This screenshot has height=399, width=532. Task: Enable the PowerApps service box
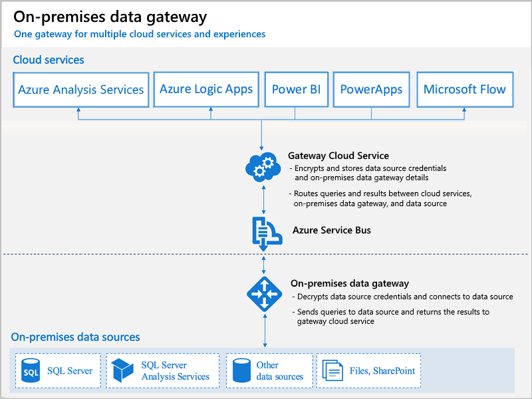click(370, 89)
